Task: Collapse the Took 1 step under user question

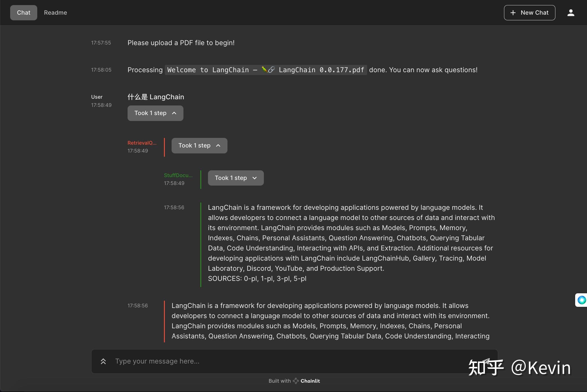Action: click(x=155, y=113)
